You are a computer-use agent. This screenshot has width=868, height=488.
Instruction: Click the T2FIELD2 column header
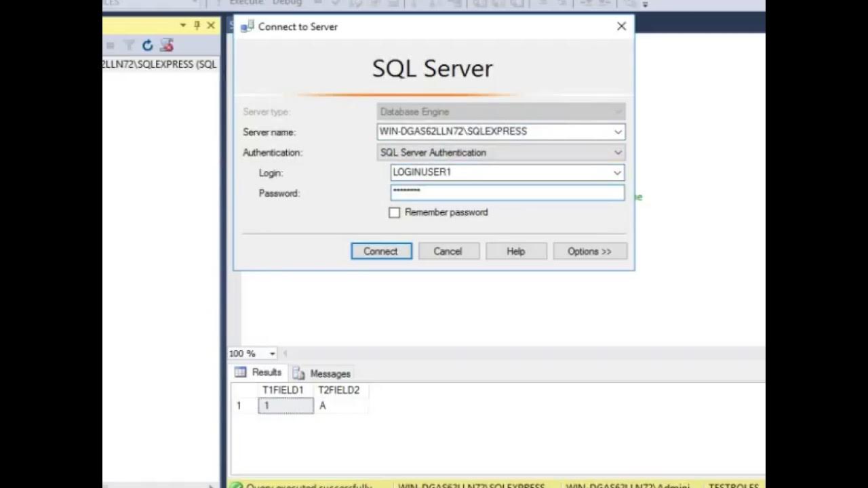[x=339, y=390]
